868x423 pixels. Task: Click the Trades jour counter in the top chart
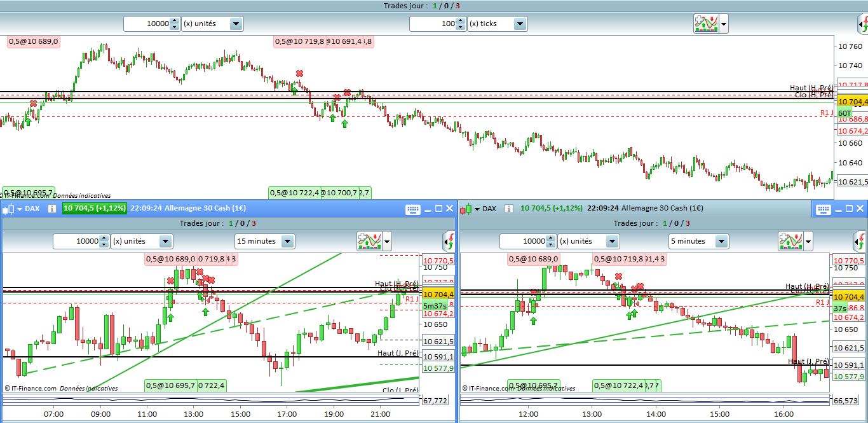point(422,6)
